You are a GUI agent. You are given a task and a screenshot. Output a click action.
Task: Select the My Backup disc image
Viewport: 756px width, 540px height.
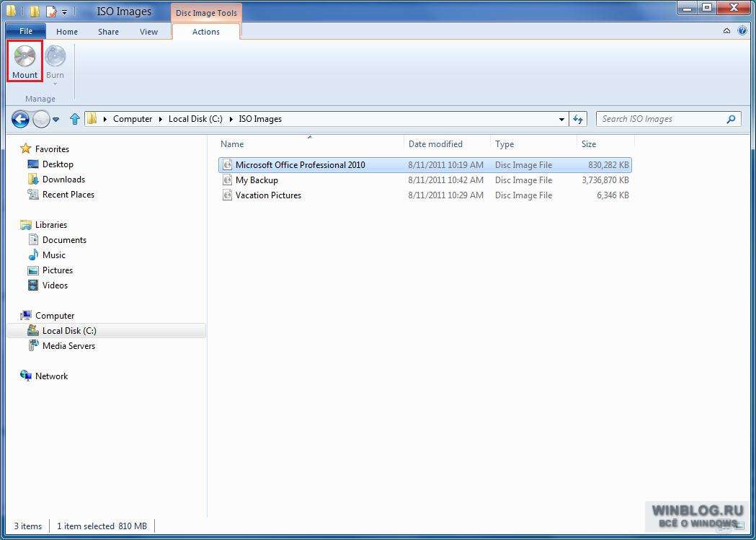[424, 180]
